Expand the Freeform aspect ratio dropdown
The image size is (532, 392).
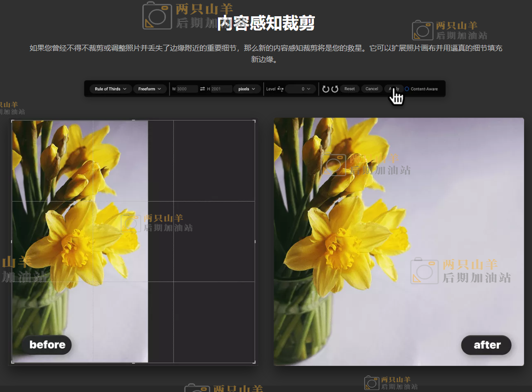(x=149, y=89)
